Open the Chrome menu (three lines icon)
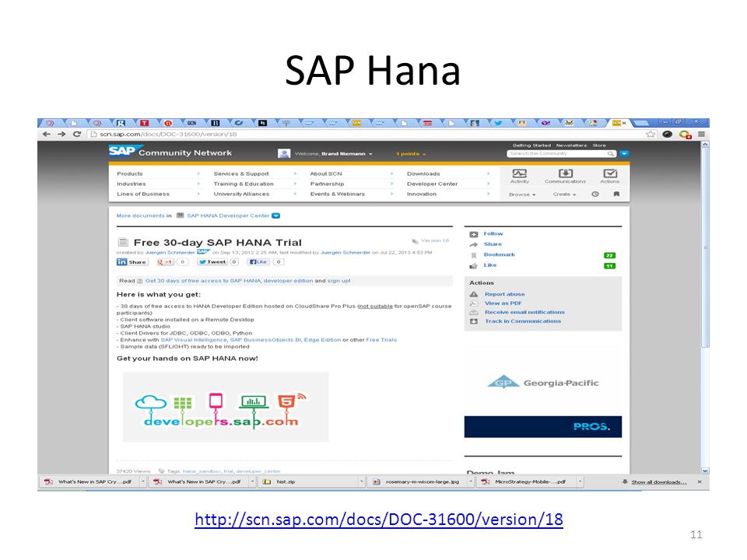The height and width of the screenshot is (560, 747). pos(701,135)
